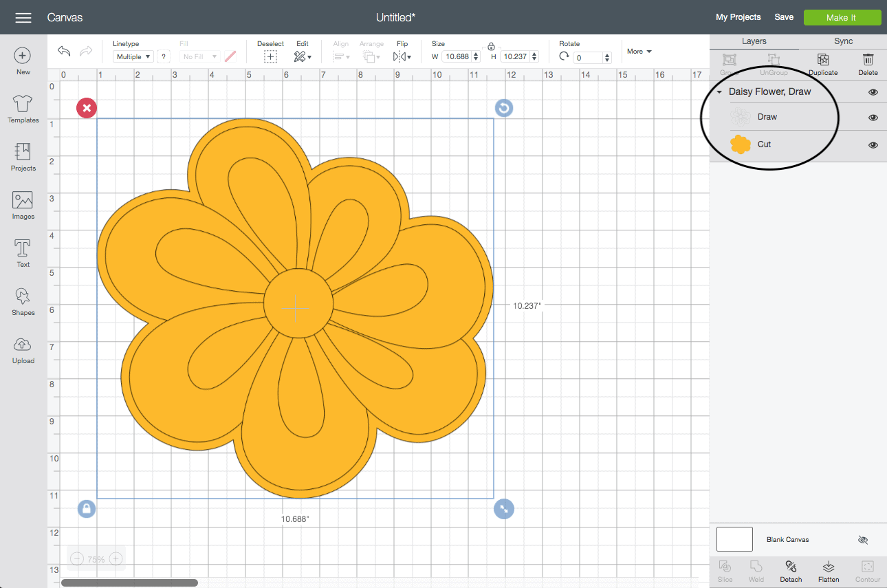Open My Projects
Screen dimensions: 887x588
pyautogui.click(x=738, y=17)
